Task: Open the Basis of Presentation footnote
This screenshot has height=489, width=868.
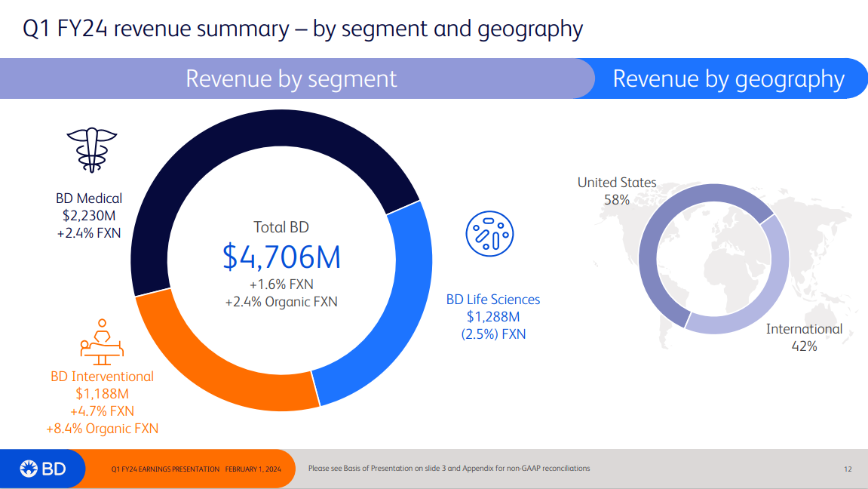Action: [x=449, y=469]
